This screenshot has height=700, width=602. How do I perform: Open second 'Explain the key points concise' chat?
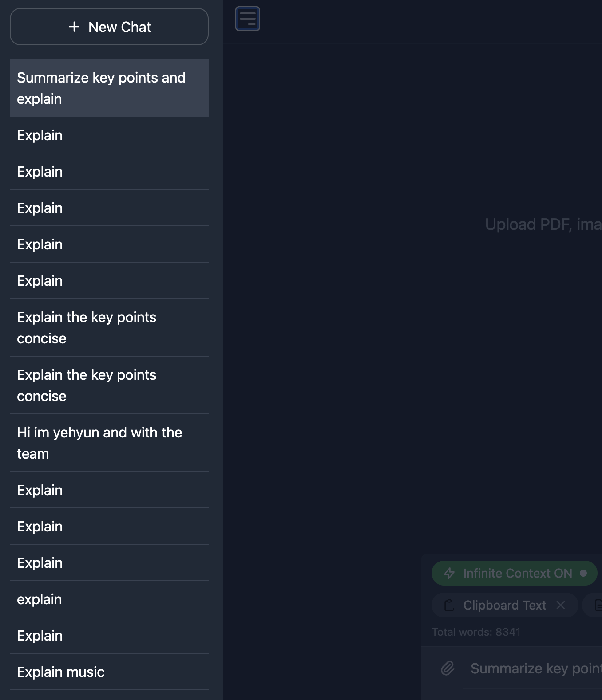tap(109, 385)
